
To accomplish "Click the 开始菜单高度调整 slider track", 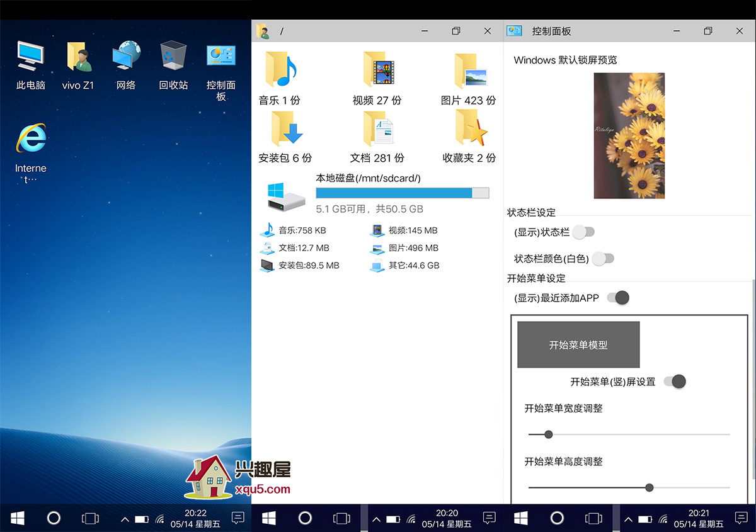I will coord(629,487).
